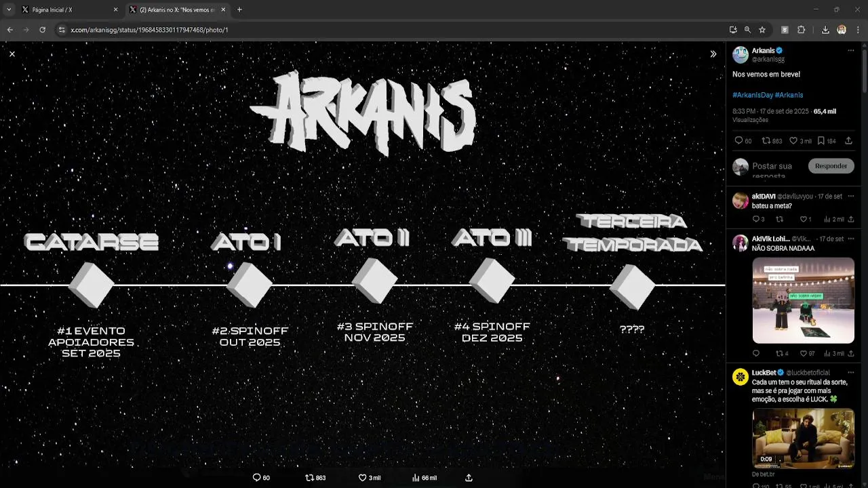This screenshot has height=488, width=868.
Task: View site information icon in address bar
Action: click(62, 30)
